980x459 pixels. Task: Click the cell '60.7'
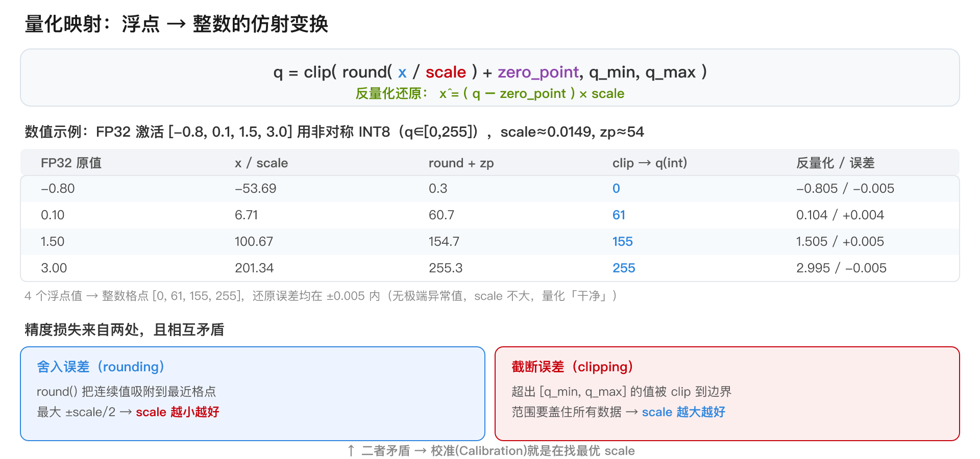coord(442,215)
